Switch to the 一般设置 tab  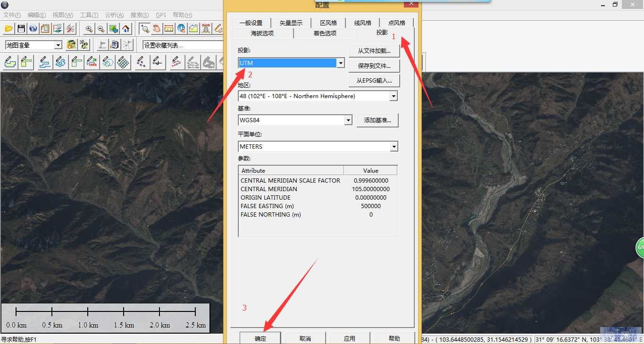(251, 23)
